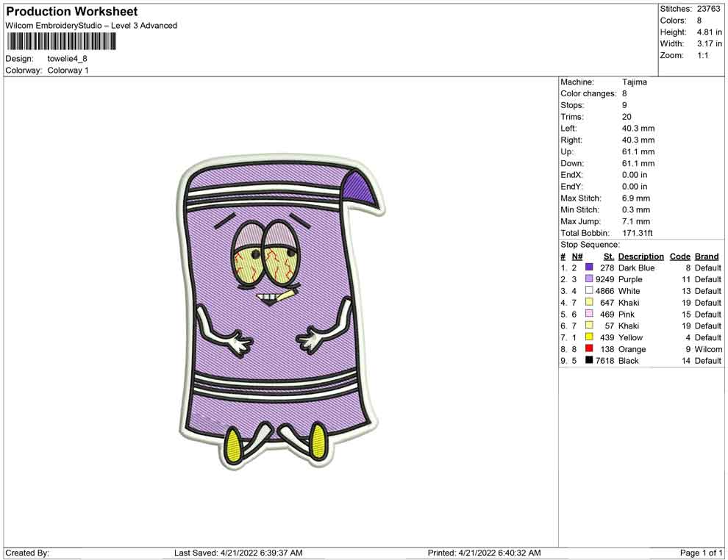Click the Orange color swatch
Viewport: 728px width, 560px height.
[x=589, y=348]
